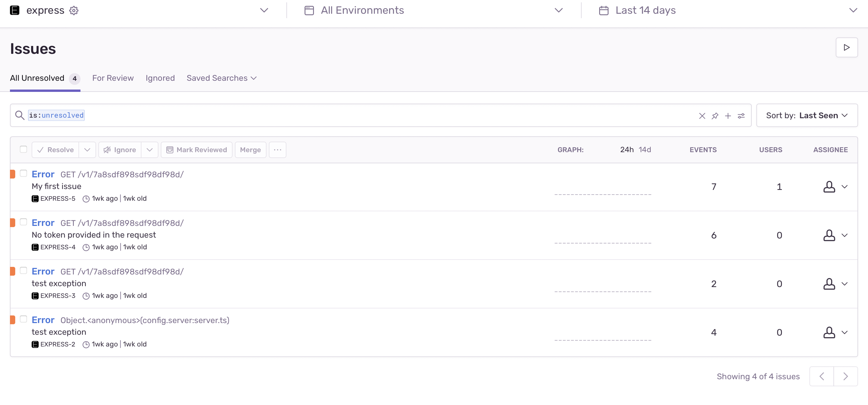Expand Sort by Last Seen dropdown
This screenshot has height=405, width=868.
click(x=807, y=116)
